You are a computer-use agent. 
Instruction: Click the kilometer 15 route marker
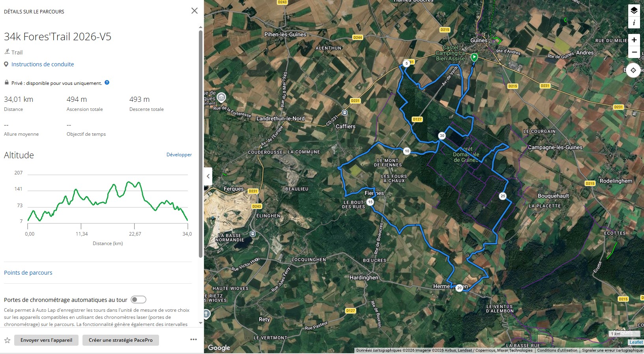coord(370,202)
